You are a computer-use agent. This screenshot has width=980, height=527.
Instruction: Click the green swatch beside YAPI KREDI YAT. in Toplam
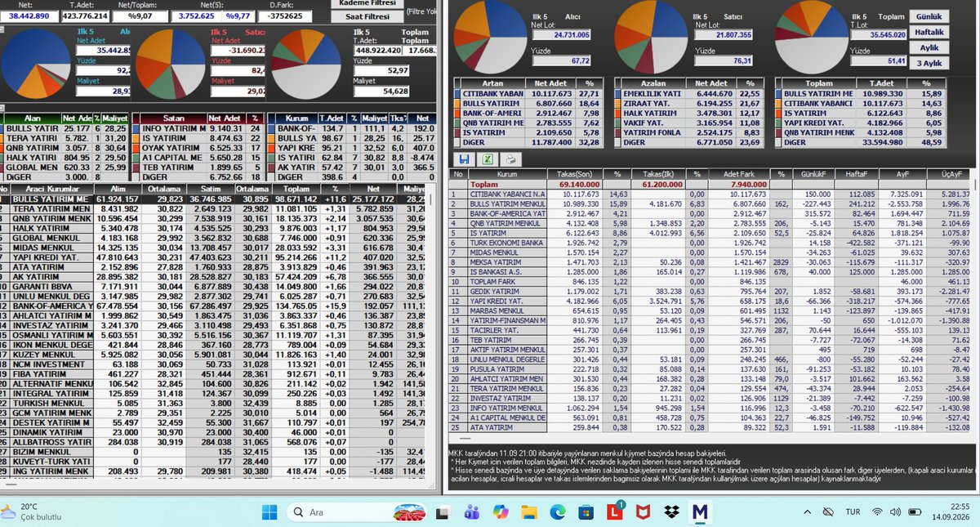tap(777, 123)
